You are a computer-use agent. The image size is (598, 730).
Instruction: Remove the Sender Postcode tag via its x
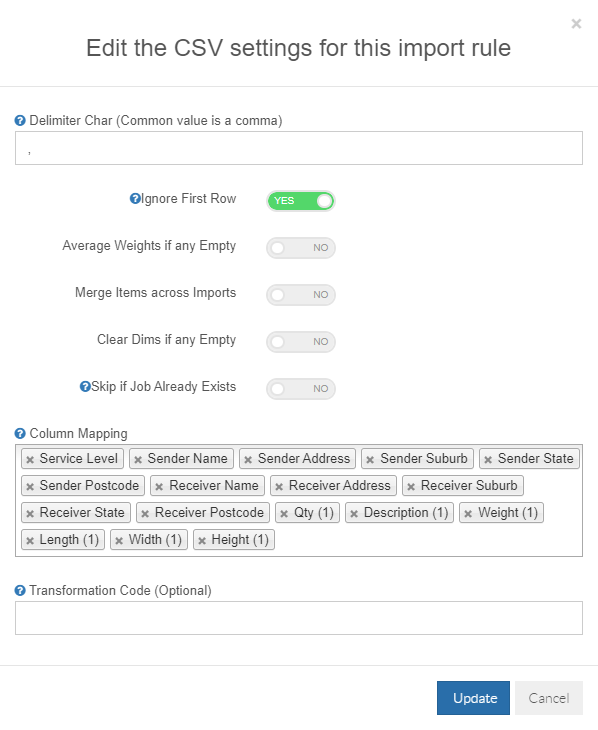coord(30,487)
